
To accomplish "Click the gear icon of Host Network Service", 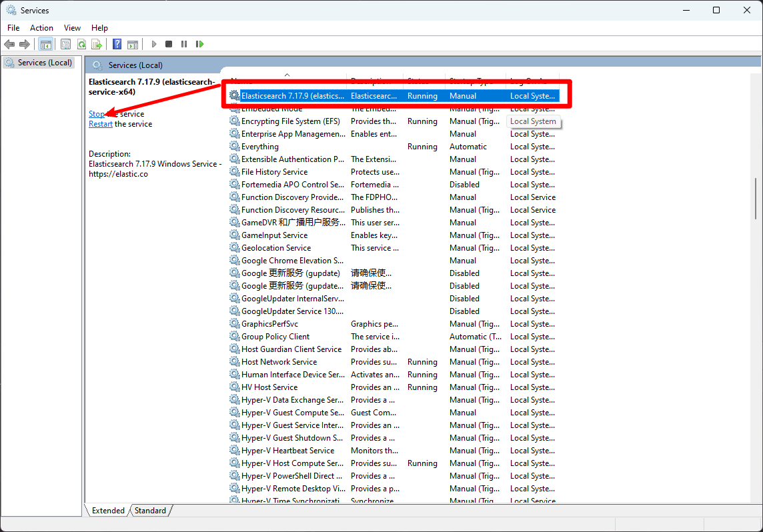I will (235, 362).
